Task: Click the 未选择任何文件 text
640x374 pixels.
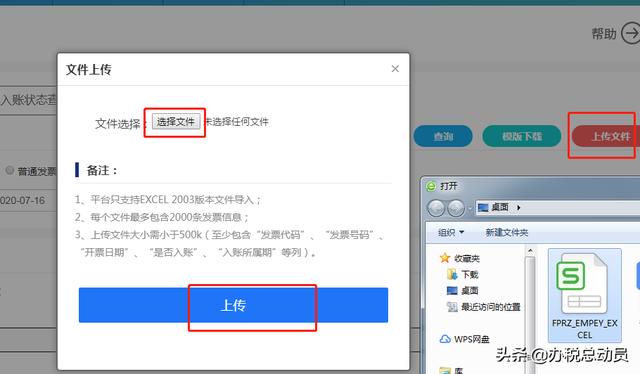Action: tap(236, 122)
